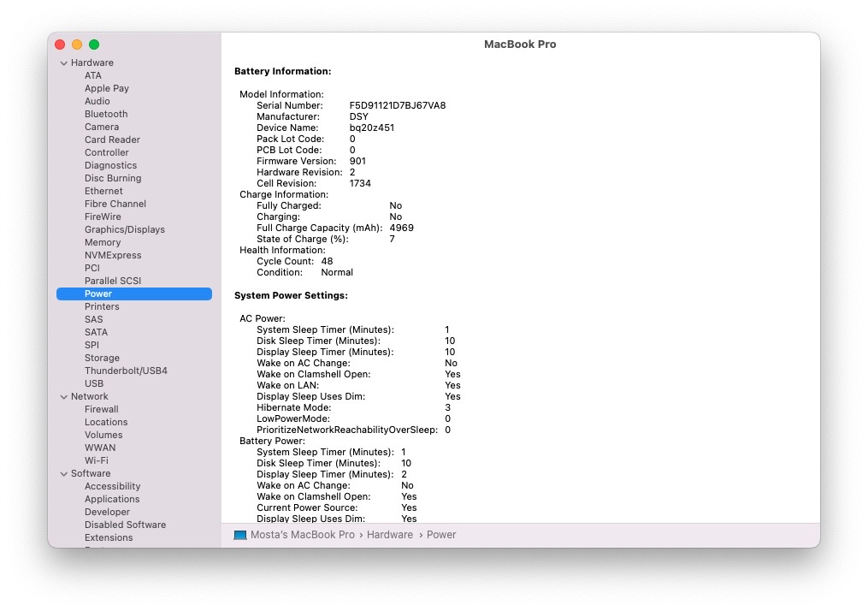Collapse the Software section chevron
The width and height of the screenshot is (868, 611).
(63, 473)
